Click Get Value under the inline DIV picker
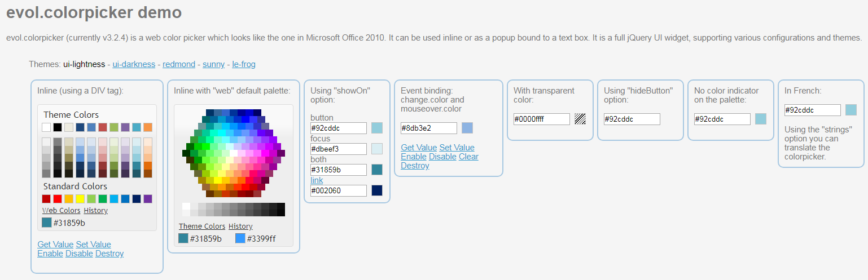This screenshot has height=280, width=868. coord(55,245)
